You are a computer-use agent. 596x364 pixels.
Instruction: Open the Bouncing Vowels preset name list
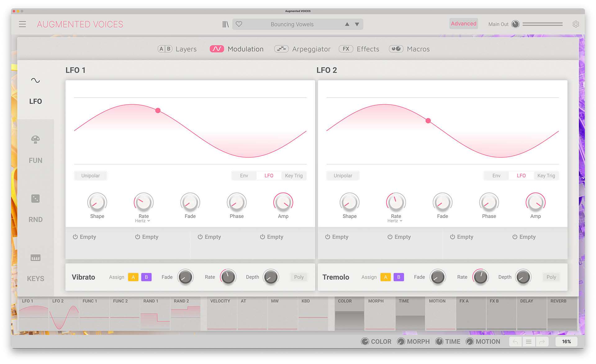point(292,24)
